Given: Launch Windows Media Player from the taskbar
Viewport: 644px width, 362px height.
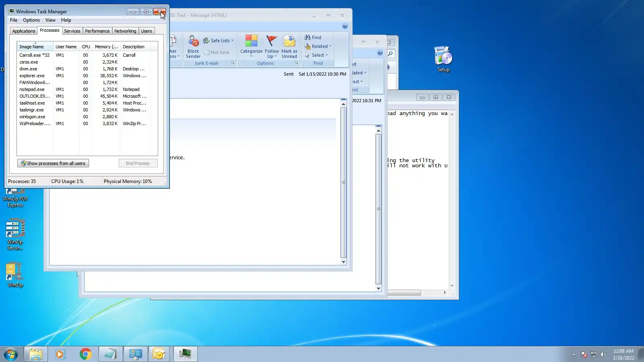Looking at the screenshot, I should tap(60, 354).
